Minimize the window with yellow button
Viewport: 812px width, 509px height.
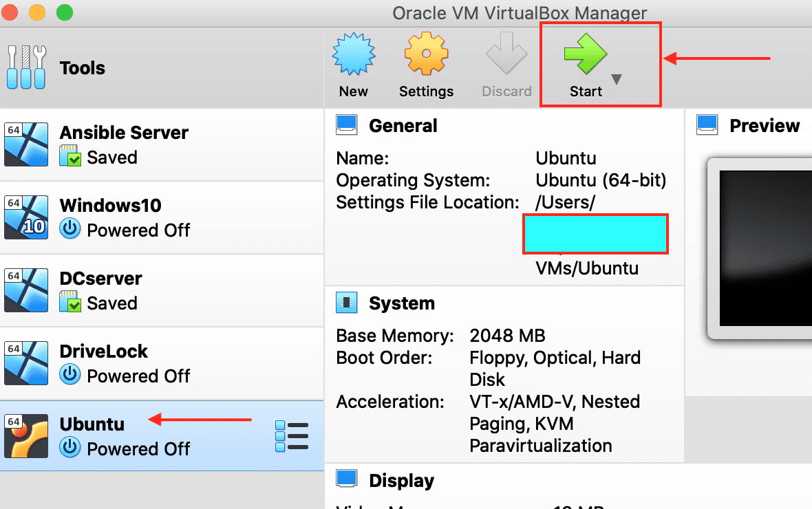click(x=36, y=12)
